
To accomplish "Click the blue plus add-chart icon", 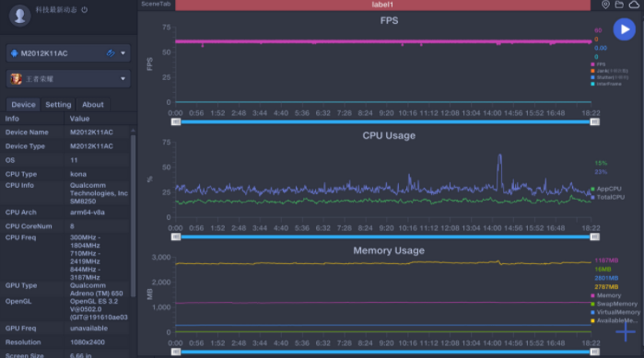I will (x=625, y=331).
